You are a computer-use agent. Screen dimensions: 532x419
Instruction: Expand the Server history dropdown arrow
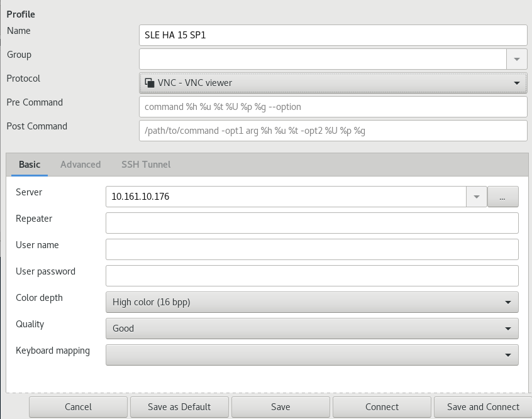[x=476, y=197]
